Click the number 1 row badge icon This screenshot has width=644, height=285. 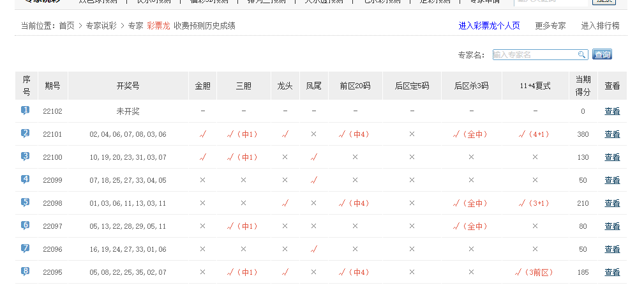26,111
